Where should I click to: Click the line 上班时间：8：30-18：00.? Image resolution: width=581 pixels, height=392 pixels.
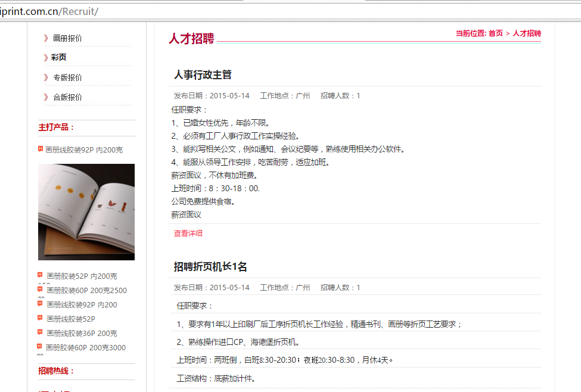coord(215,189)
